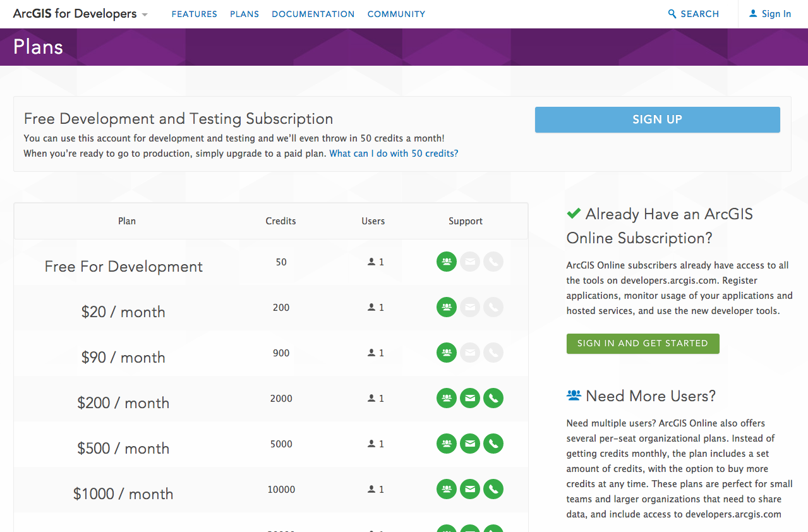The height and width of the screenshot is (532, 808).
Task: Click email support icon in $500 / month row
Action: tap(470, 444)
